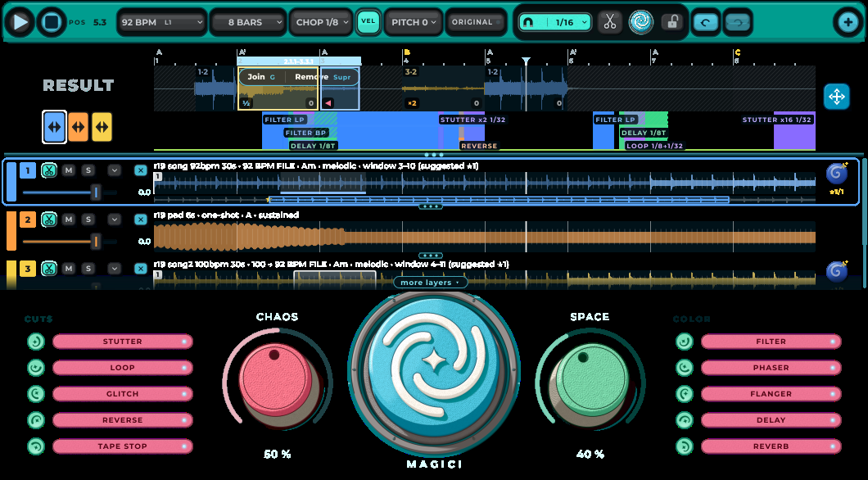Click the layer 1 magic swirl star icon
Screen dimensions: 868x480
(836, 174)
